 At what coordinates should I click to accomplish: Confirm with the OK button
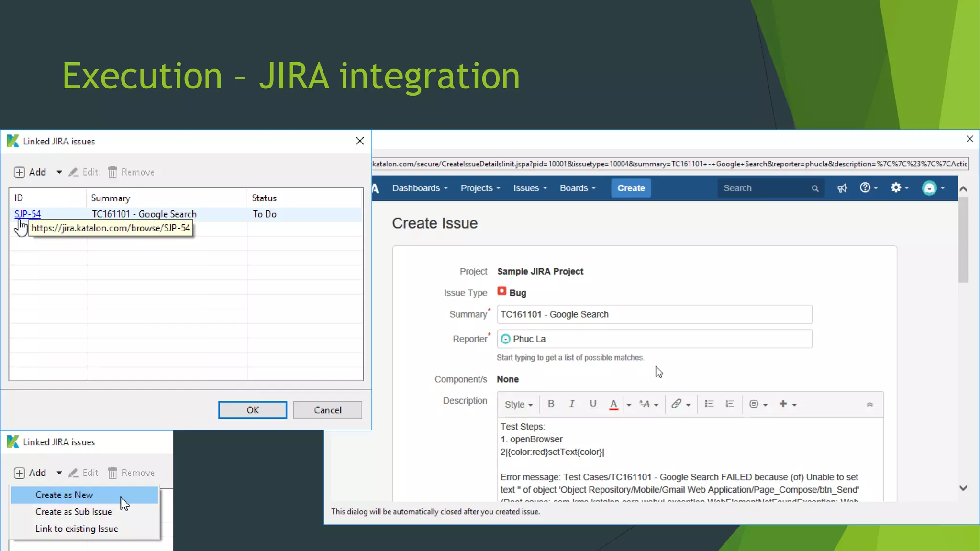click(253, 410)
